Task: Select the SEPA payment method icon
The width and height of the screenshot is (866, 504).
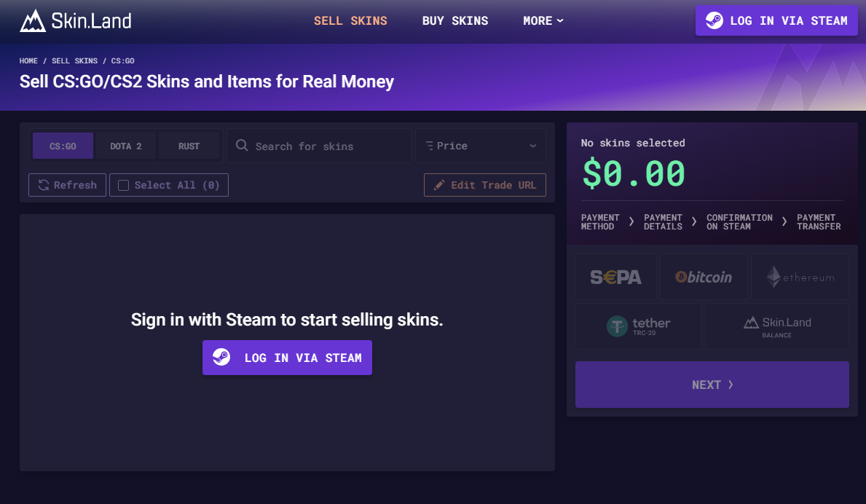Action: pyautogui.click(x=616, y=277)
